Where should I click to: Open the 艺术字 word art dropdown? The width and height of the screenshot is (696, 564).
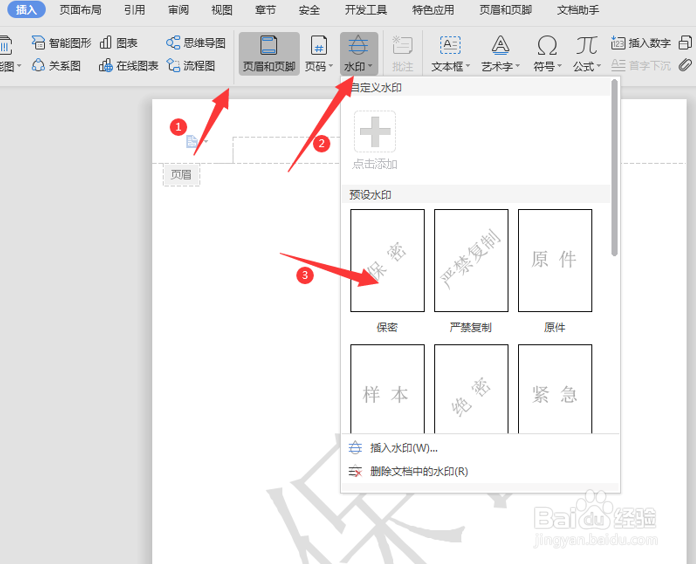pos(500,67)
